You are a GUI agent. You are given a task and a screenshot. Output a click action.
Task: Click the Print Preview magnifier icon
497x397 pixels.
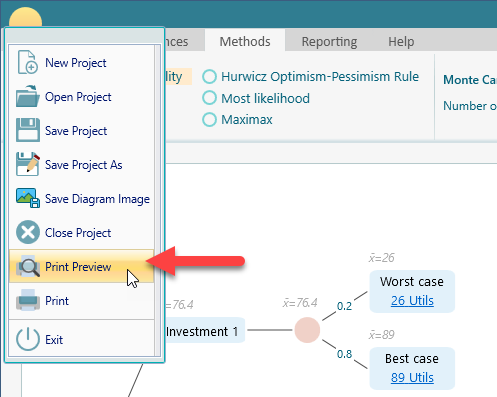[x=28, y=266]
